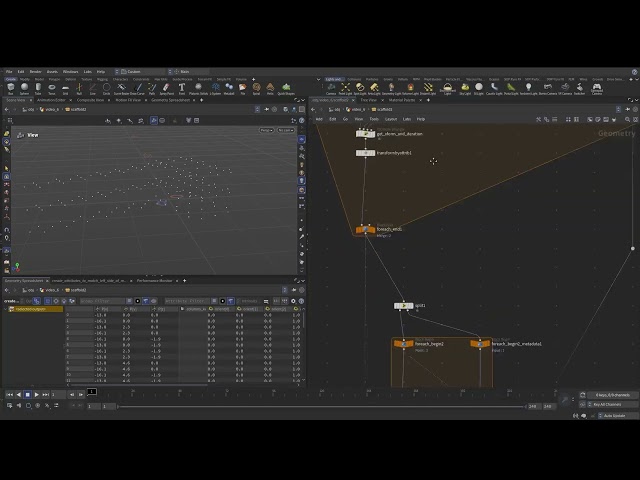Select the Draw Curve shelf tool
The height and width of the screenshot is (480, 640).
(137, 89)
